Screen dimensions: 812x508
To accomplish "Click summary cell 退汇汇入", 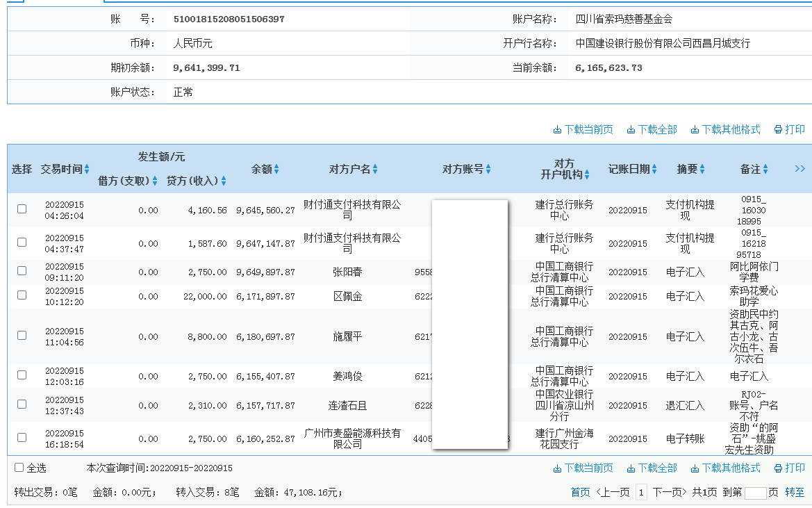I will point(685,405).
